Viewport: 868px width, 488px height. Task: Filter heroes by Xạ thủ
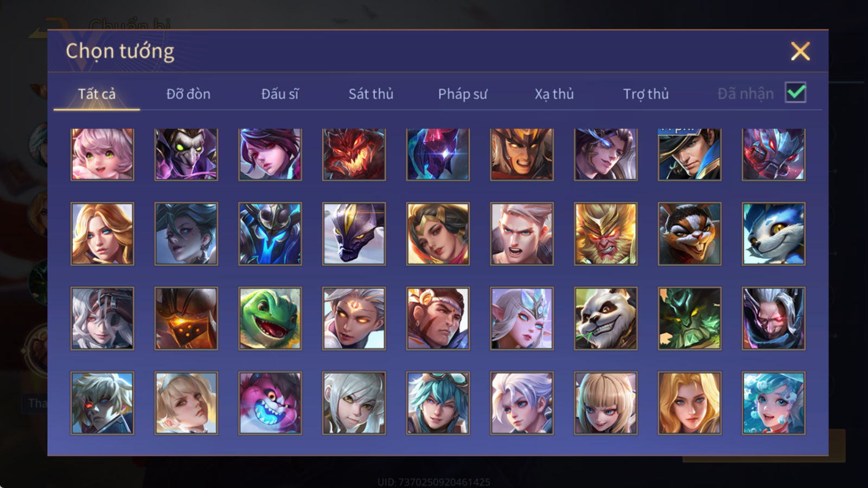tap(554, 94)
